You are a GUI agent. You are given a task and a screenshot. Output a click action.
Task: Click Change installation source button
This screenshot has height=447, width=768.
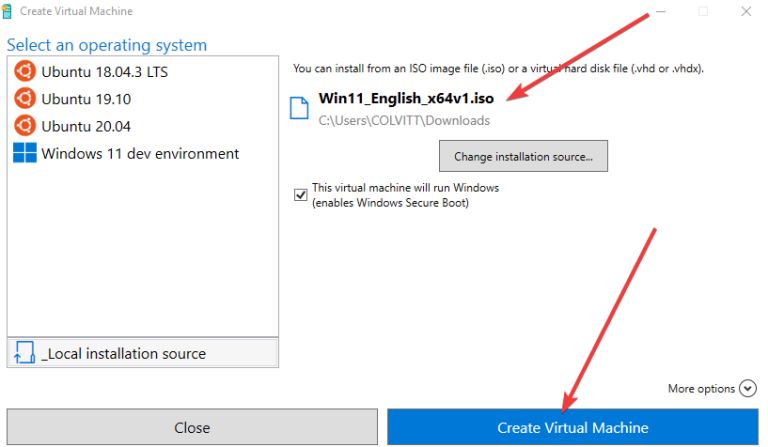click(x=523, y=156)
